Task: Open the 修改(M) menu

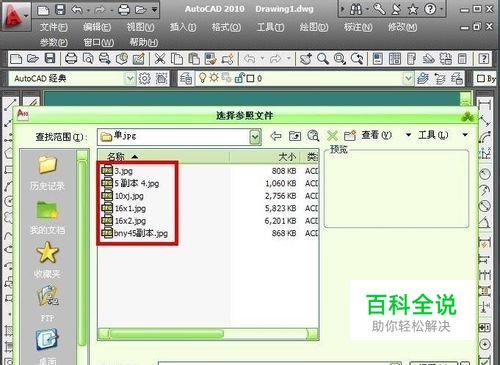Action: pyautogui.click(x=402, y=27)
